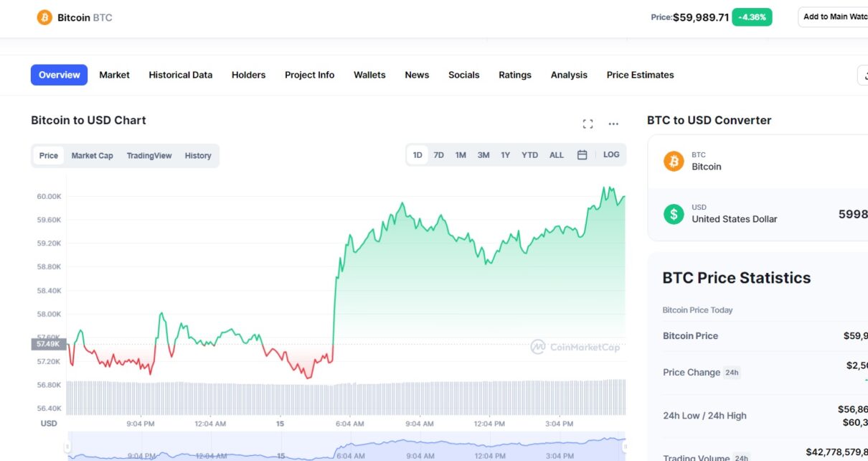
Task: Click the "United States Dollar" converter text
Action: click(x=734, y=219)
